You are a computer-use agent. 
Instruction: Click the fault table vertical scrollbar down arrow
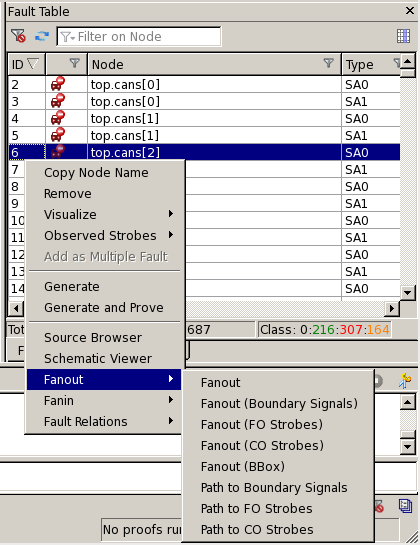tap(407, 292)
